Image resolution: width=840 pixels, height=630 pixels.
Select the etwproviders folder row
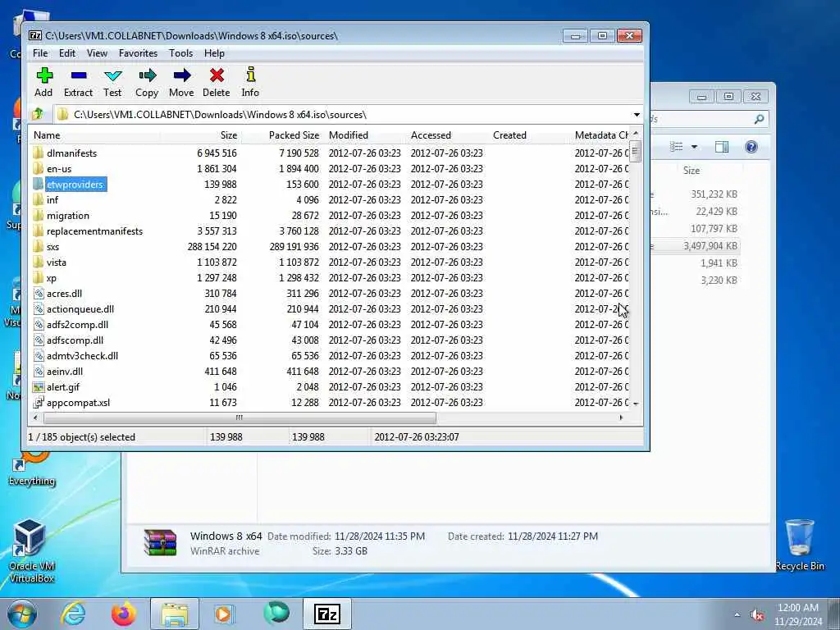tap(330, 184)
